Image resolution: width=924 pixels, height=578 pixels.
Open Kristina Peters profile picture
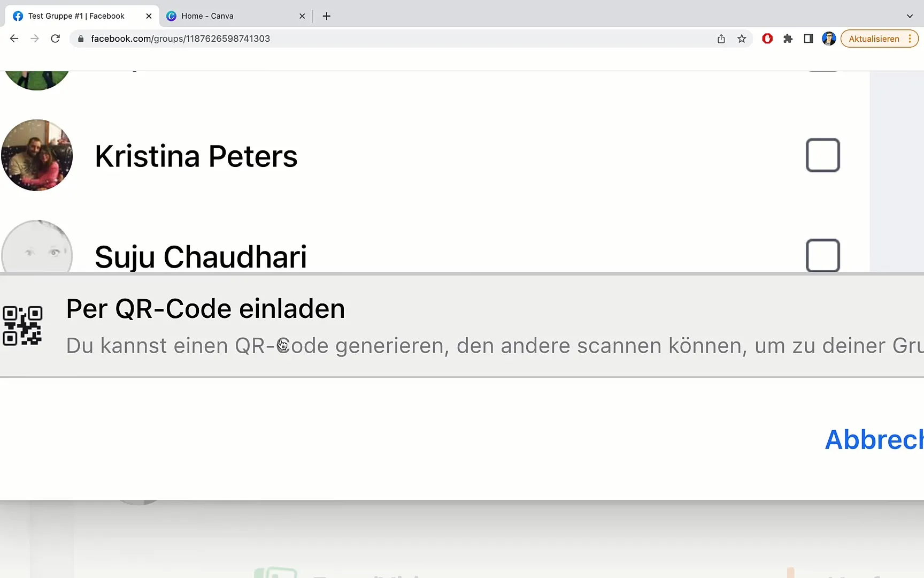click(x=37, y=155)
